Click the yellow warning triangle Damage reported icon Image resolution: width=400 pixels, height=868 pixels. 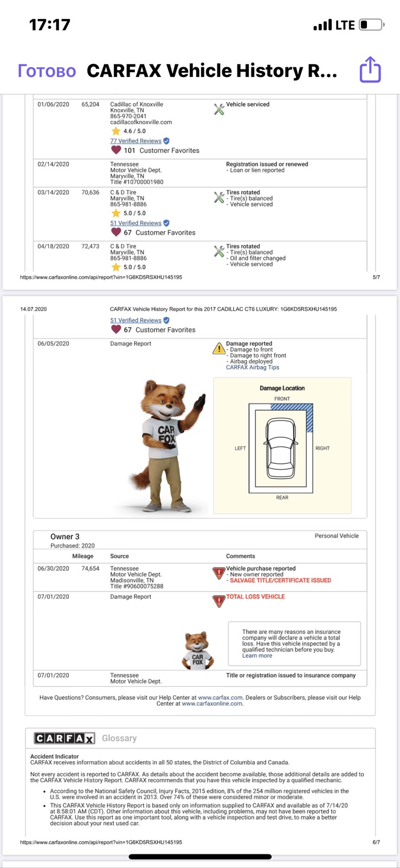pos(218,348)
